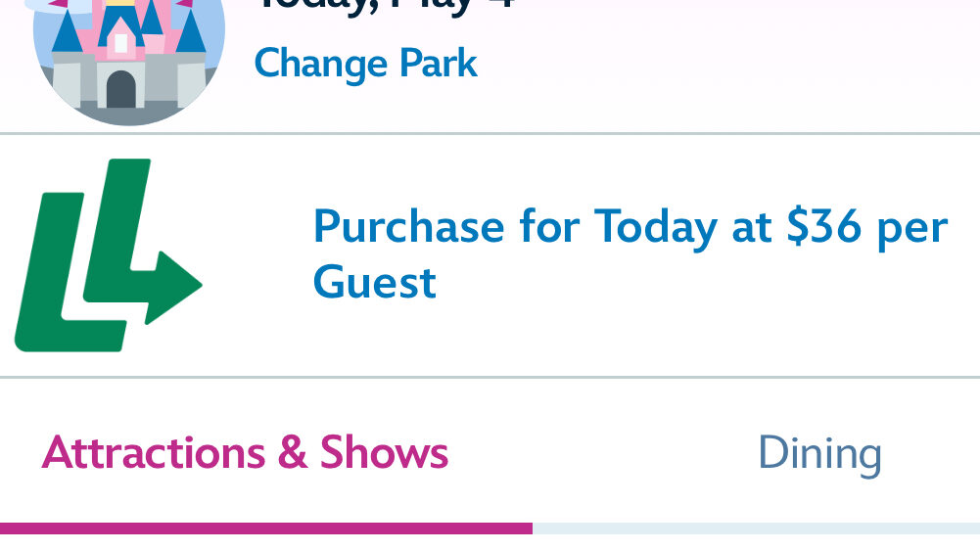Image resolution: width=980 pixels, height=551 pixels.
Task: Tap the green Lightning Lane logo
Action: click(x=108, y=254)
